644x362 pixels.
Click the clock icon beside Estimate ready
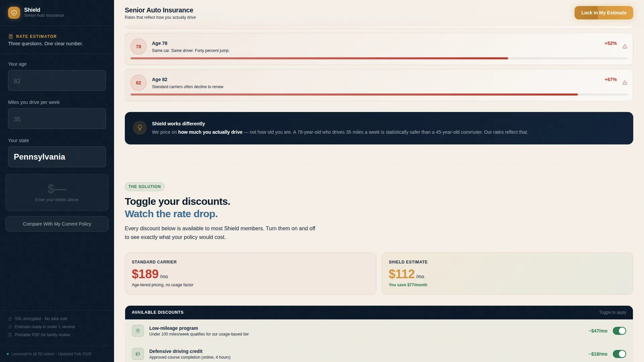coord(10,327)
